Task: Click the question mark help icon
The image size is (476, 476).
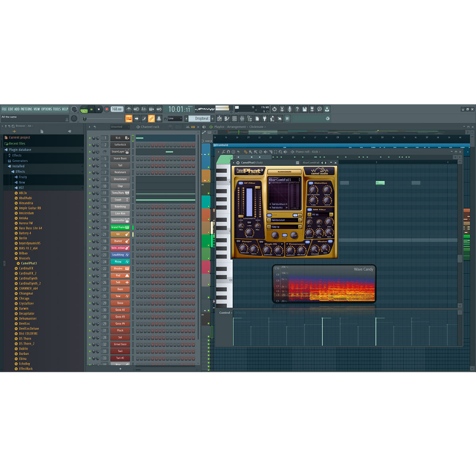Action: 297,109
